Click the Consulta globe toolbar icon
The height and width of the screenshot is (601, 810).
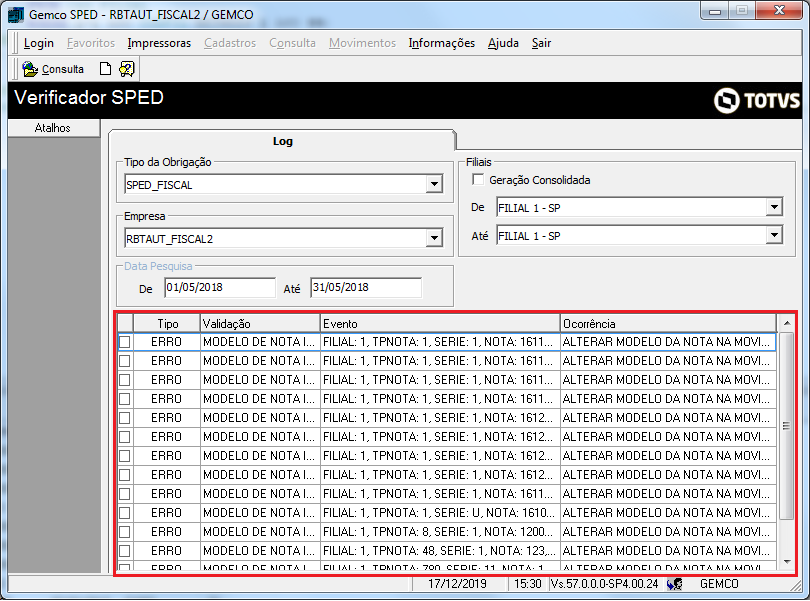(x=30, y=69)
